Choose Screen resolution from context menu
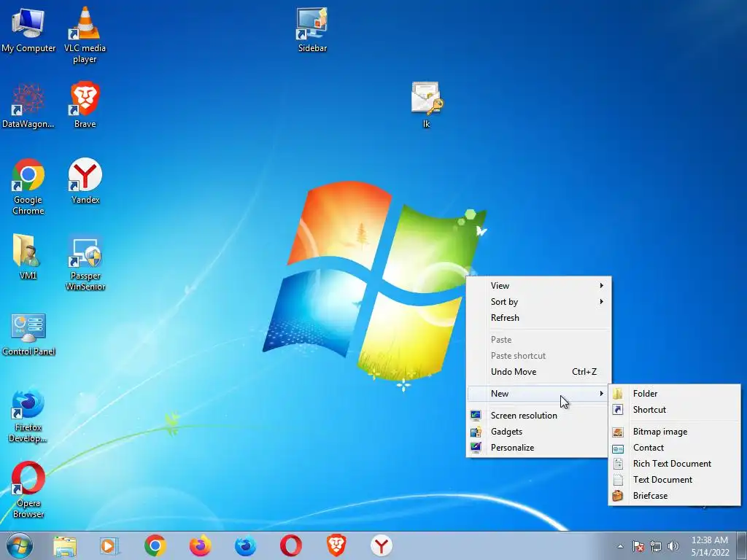Screen dimensions: 747x560 [x=539, y=416]
